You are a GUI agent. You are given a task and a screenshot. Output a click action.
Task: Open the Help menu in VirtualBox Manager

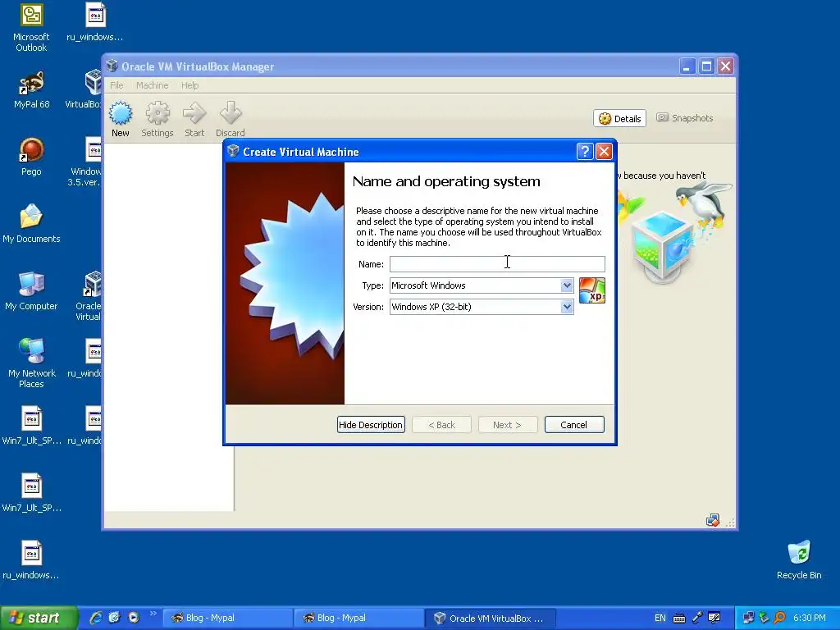coord(189,85)
